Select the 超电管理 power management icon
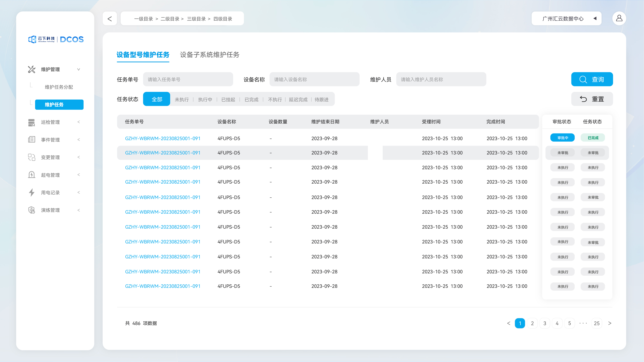 pos(32,175)
